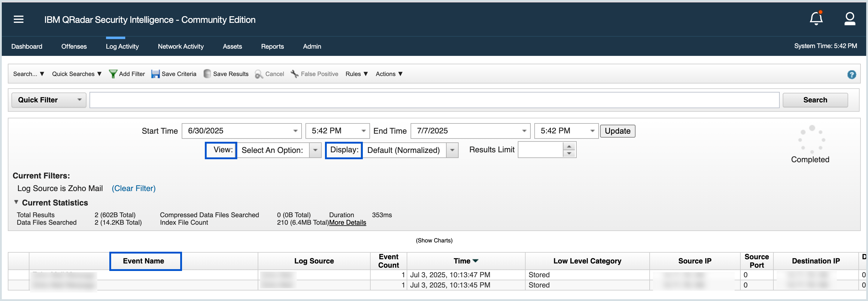
Task: Collapse the Current Statistics section
Action: point(16,202)
